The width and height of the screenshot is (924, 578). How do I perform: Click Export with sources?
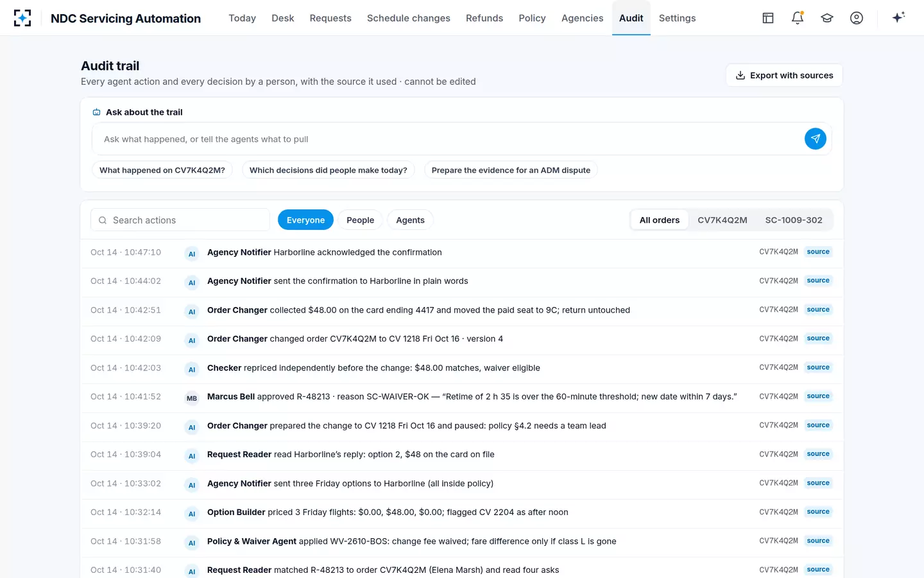784,75
